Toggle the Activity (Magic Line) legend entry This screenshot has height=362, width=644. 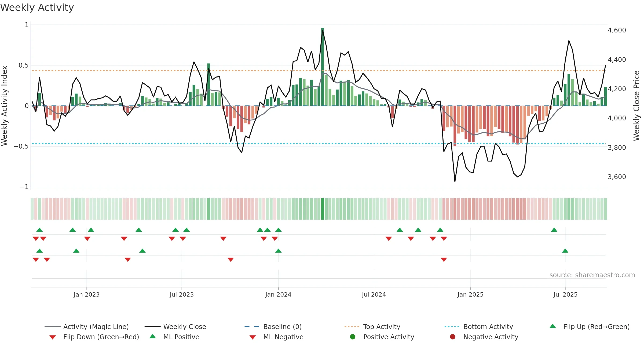87,327
